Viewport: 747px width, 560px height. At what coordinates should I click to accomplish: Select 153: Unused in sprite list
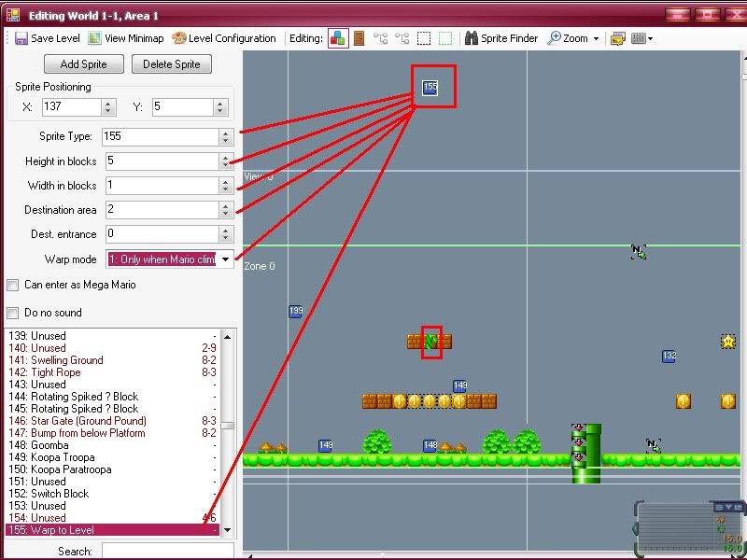point(112,506)
